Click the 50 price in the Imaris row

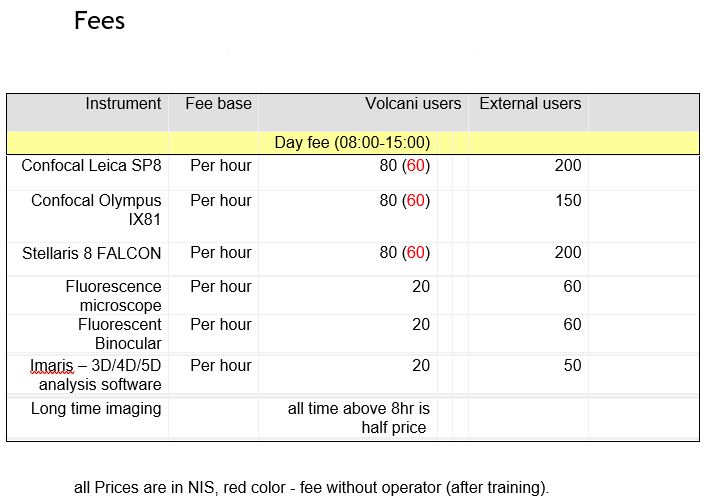tap(572, 366)
